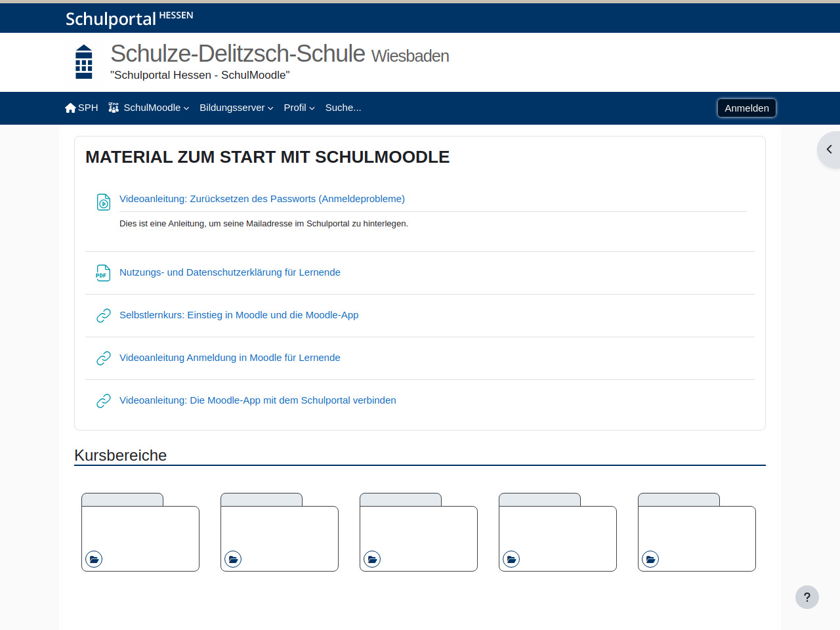Click the PDF icon for Datenschutzerklärung
The height and width of the screenshot is (630, 840).
(103, 273)
